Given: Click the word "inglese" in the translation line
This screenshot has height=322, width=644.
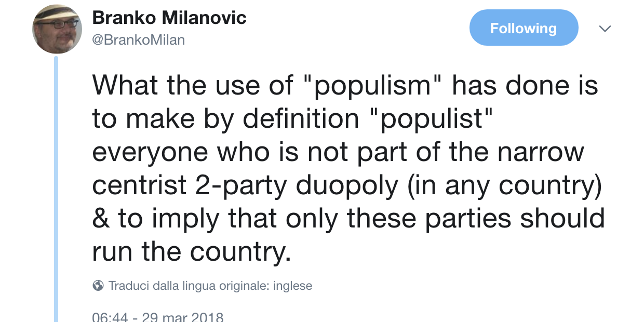Looking at the screenshot, I should pyautogui.click(x=292, y=286).
